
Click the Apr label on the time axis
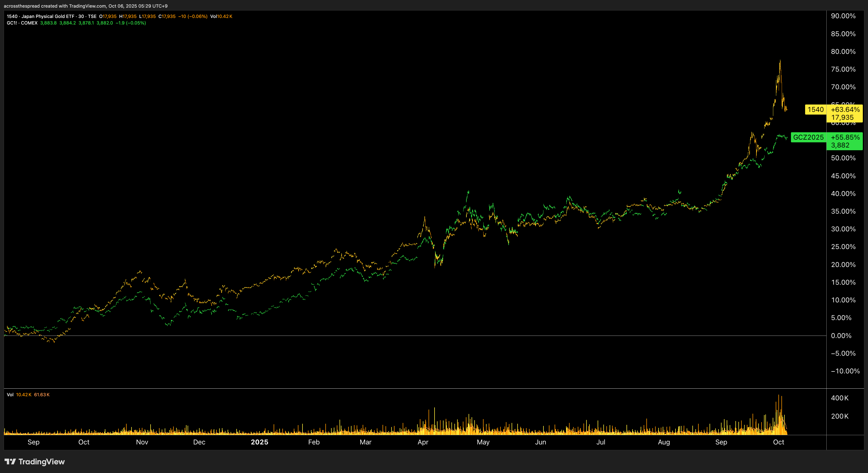(423, 442)
